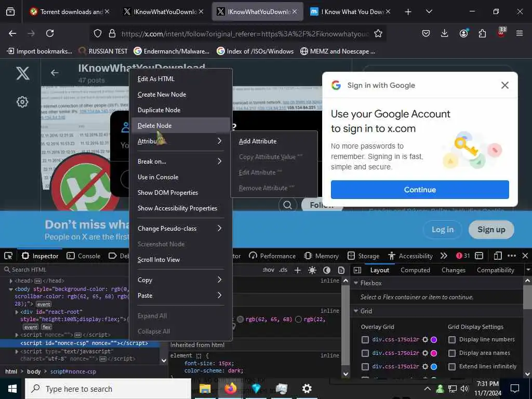Image resolution: width=532 pixels, height=399 pixels.
Task: Save to Pocket icon in toolbar
Action: (426, 33)
